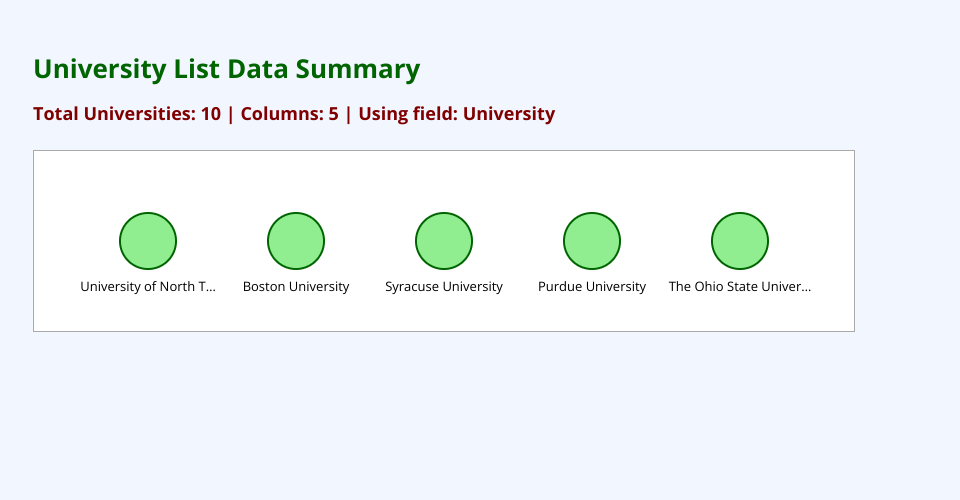Click the number "10" after Total Universities
The width and height of the screenshot is (960, 500).
tap(210, 114)
